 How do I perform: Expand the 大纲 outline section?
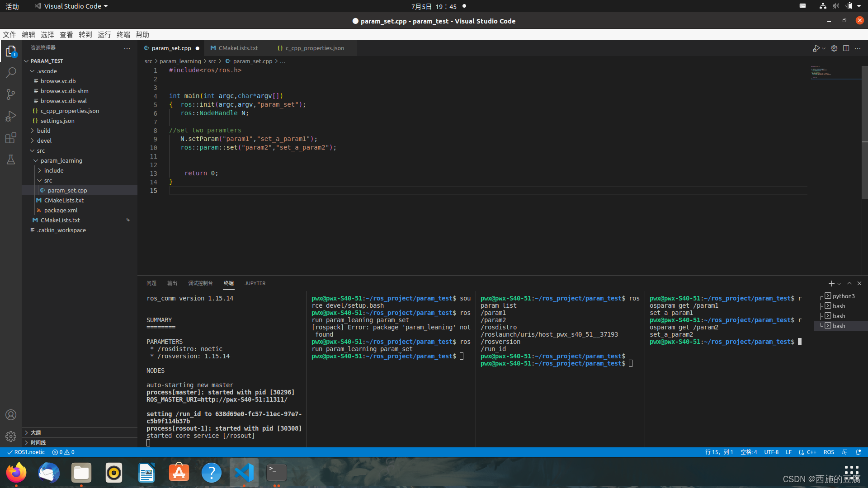(x=80, y=432)
